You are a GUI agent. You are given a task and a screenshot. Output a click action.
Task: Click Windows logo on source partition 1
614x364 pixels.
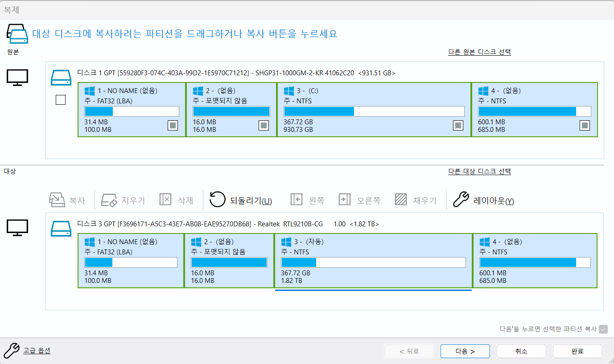point(90,91)
